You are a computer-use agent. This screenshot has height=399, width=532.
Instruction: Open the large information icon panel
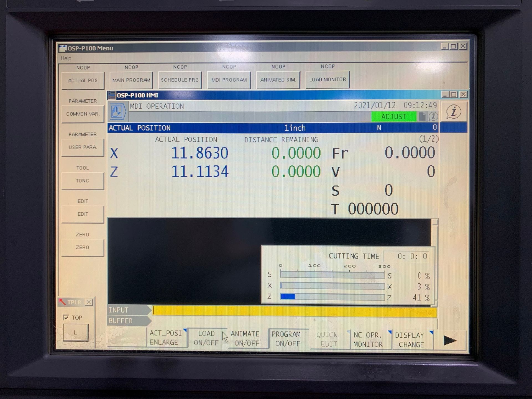[454, 111]
